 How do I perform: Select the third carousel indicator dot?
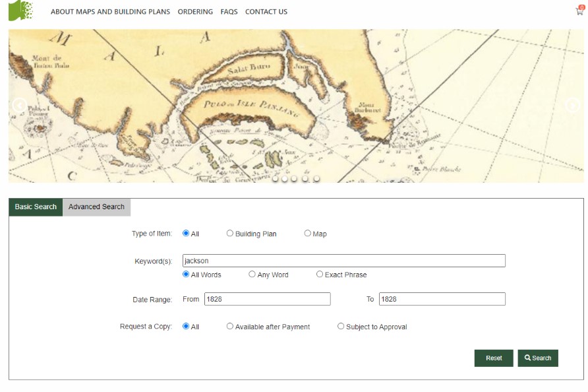(x=294, y=179)
